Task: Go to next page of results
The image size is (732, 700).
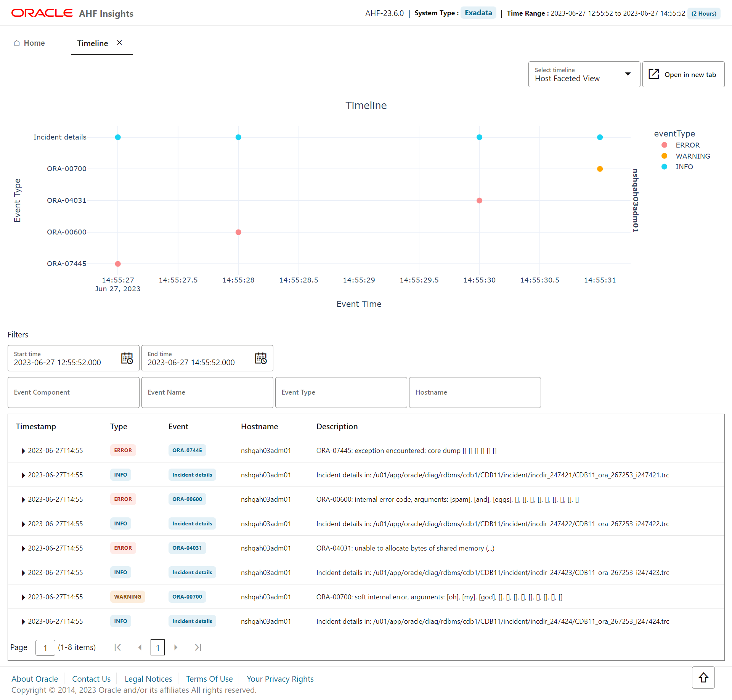Action: 176,647
